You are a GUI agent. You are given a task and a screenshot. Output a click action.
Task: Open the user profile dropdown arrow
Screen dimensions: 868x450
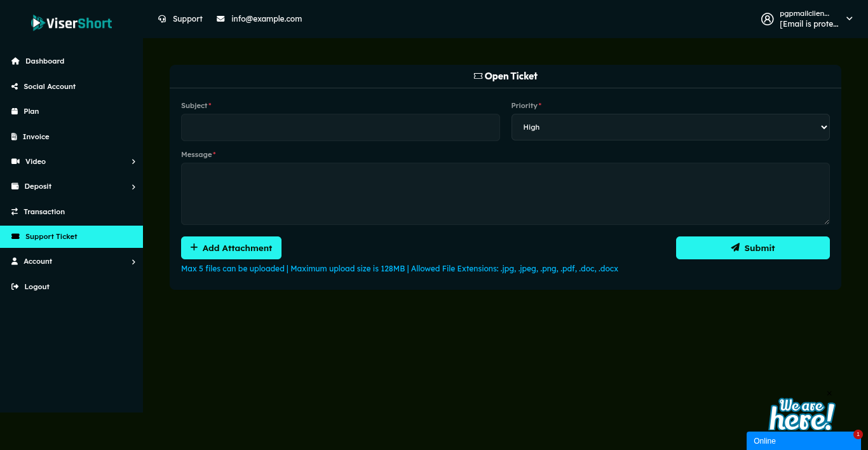(x=849, y=18)
